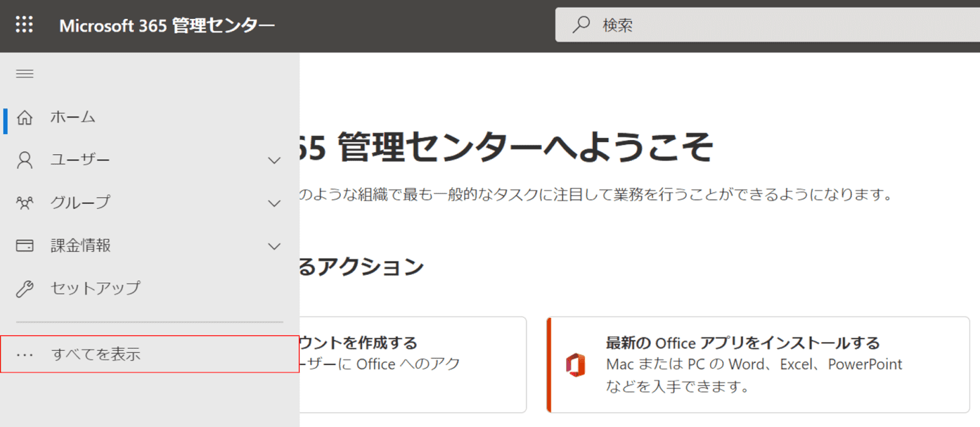980x427 pixels.
Task: Click the るアクション section heading
Action: [x=361, y=267]
